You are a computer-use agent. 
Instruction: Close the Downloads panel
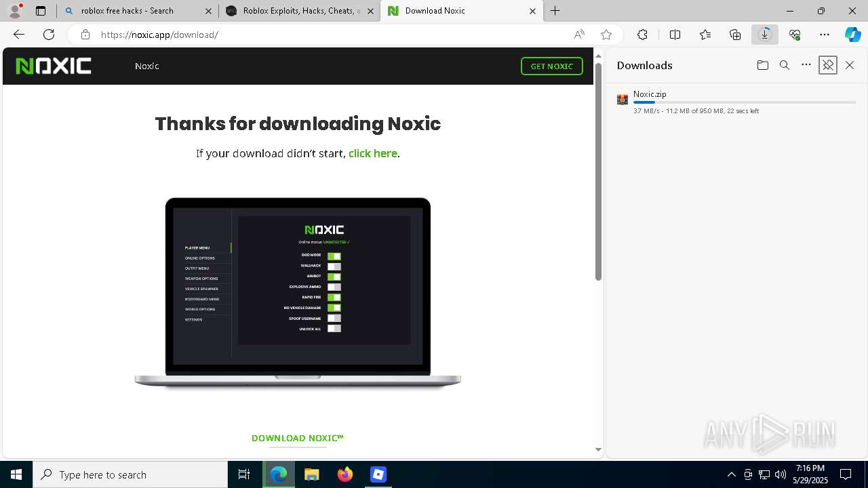point(850,65)
